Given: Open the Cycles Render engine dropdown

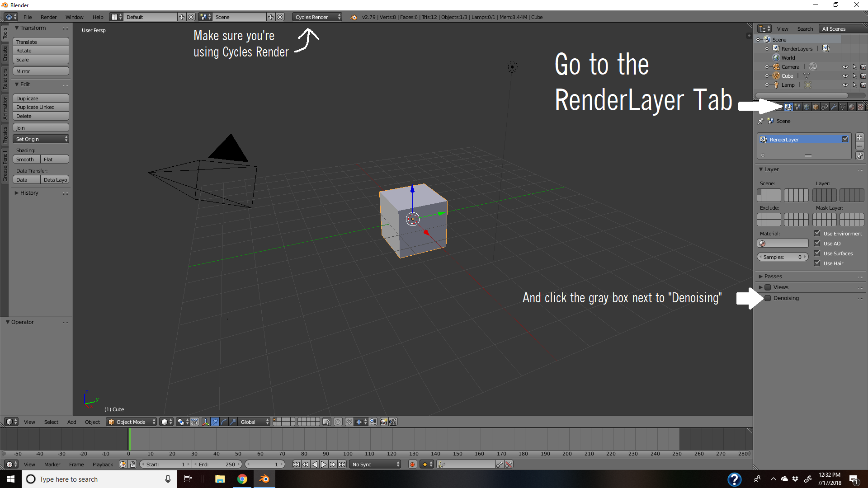Looking at the screenshot, I should pos(317,17).
